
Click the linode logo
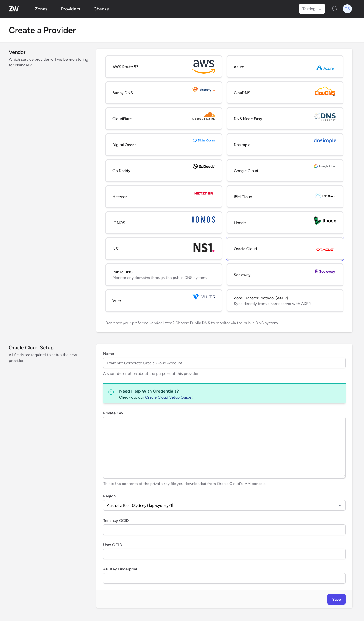(325, 221)
